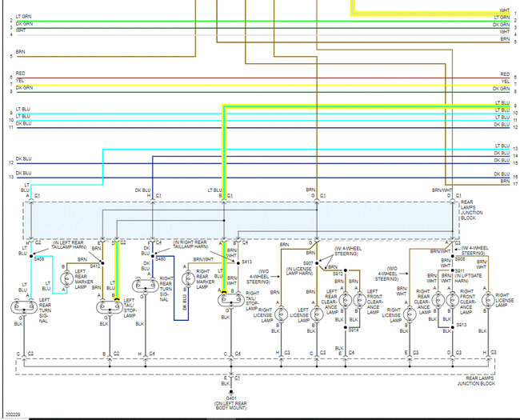This screenshot has height=420, width=520.
Task: Click the S914 splice label
Action: 354,330
